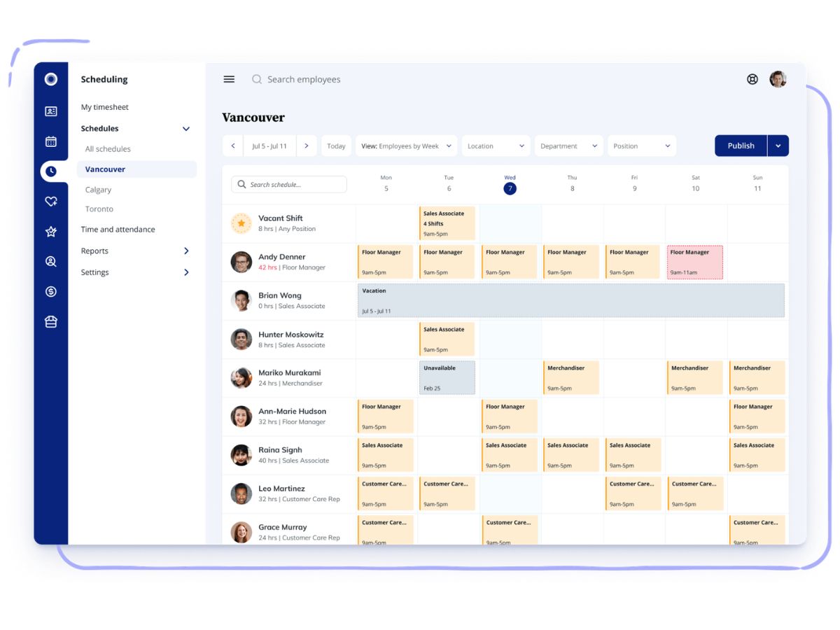This screenshot has height=630, width=840.
Task: Click the Vancouver page heading
Action: pyautogui.click(x=253, y=118)
